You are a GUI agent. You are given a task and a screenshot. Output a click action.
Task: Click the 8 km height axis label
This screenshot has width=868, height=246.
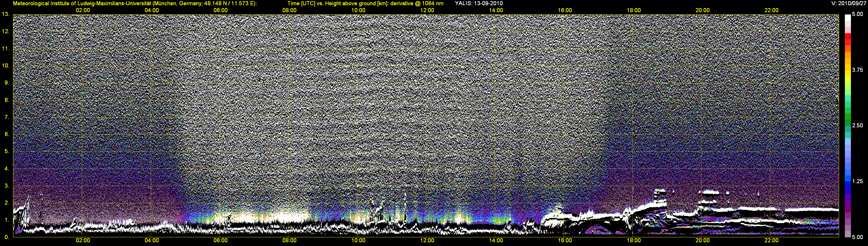point(7,100)
